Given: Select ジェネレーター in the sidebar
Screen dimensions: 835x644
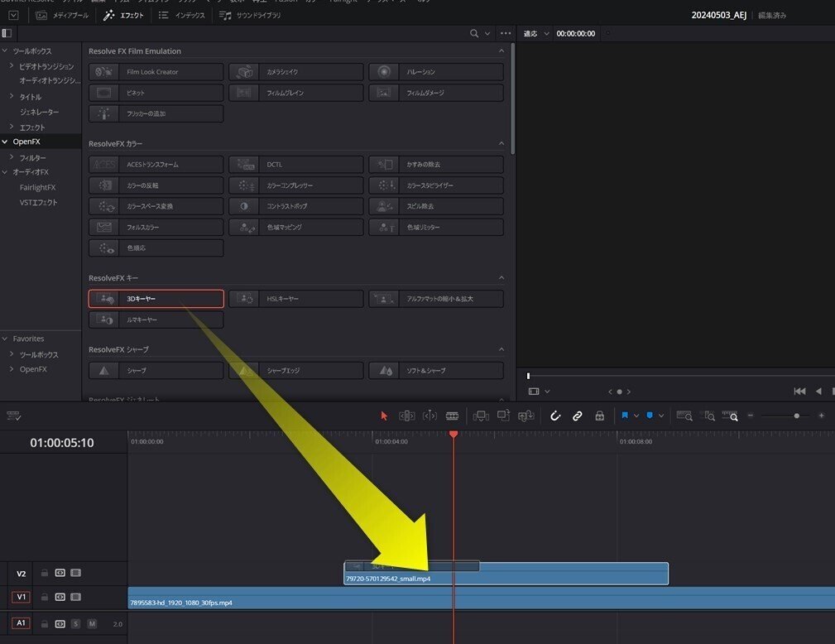Looking at the screenshot, I should (x=40, y=112).
